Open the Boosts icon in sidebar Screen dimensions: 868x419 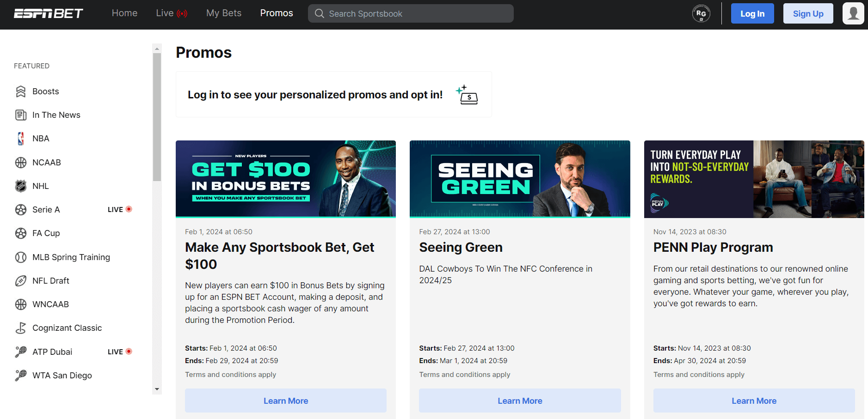pos(21,91)
